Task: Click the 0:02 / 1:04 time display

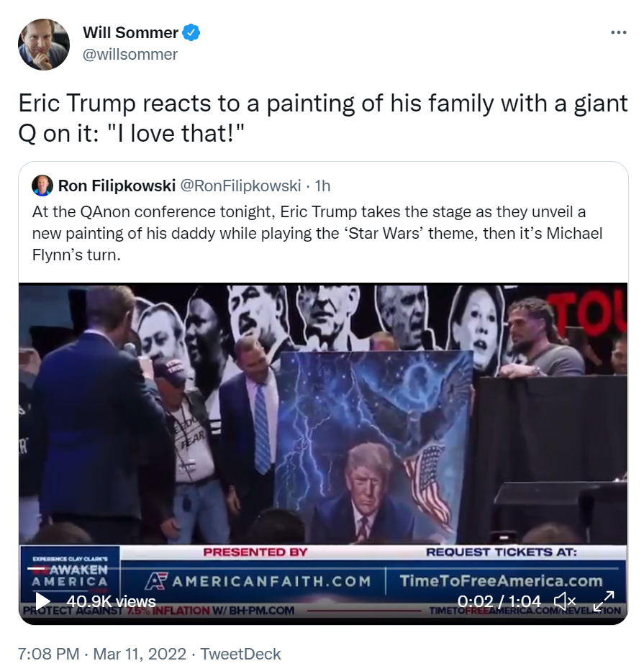Action: (499, 601)
